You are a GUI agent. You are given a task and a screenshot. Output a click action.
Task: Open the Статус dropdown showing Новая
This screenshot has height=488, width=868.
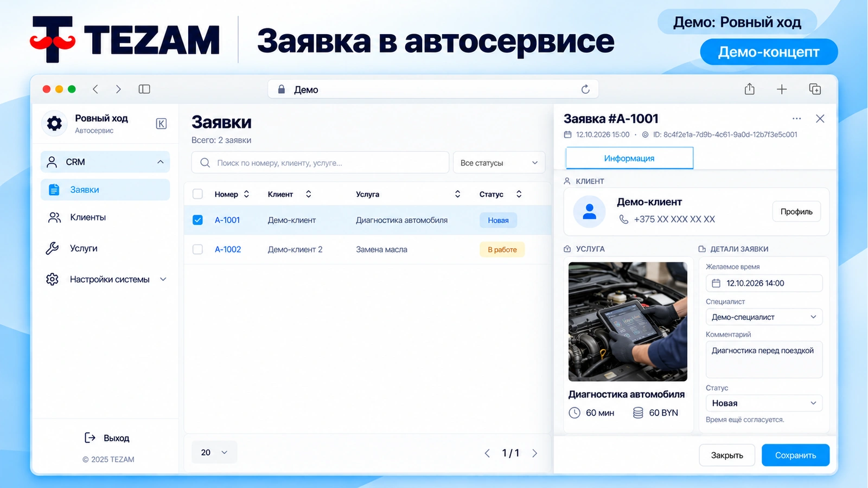[764, 403]
